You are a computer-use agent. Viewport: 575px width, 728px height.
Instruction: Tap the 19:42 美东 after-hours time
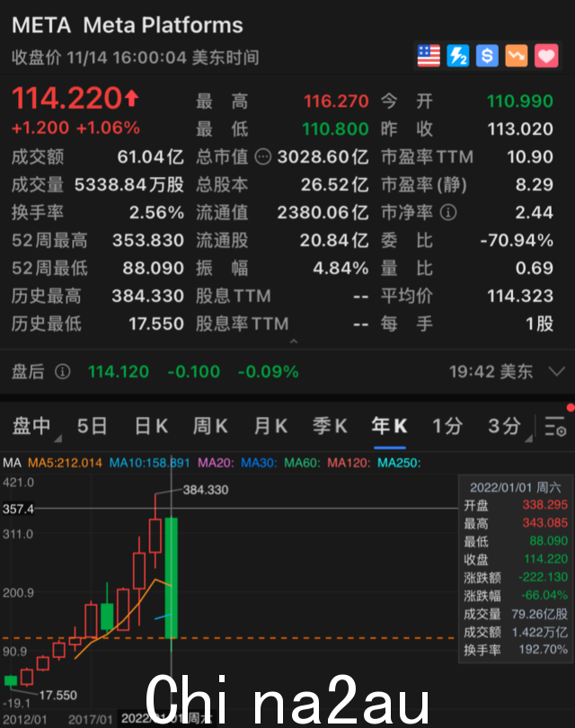point(491,371)
